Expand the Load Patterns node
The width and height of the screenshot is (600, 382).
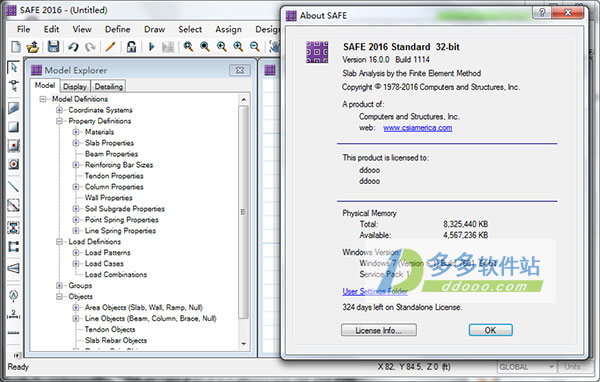click(x=76, y=253)
